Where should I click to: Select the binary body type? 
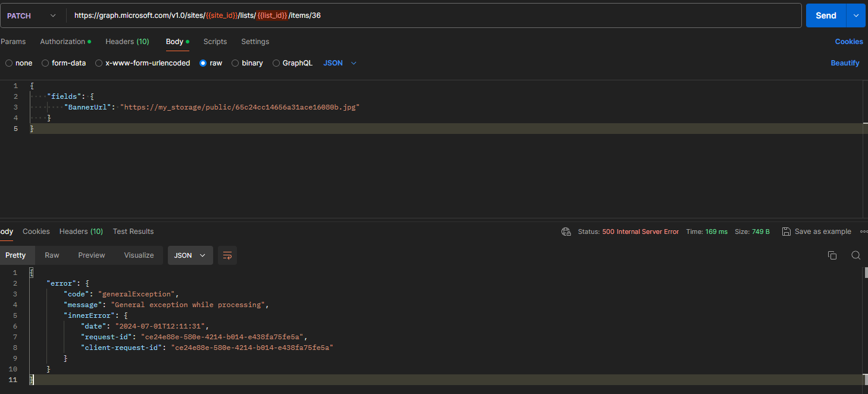(x=247, y=63)
